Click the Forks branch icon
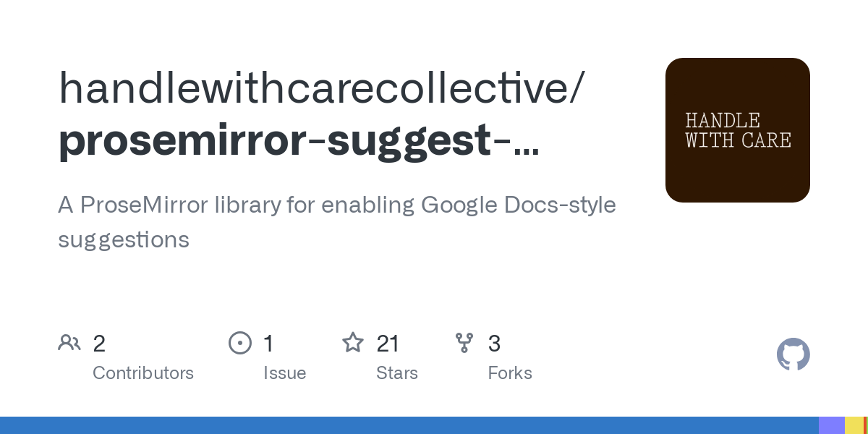Image resolution: width=868 pixels, height=434 pixels. coord(464,343)
